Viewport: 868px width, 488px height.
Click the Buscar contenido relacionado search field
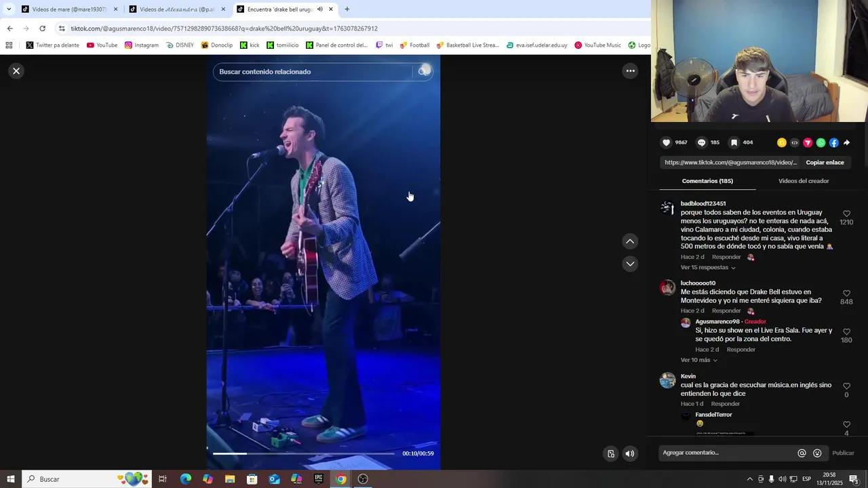313,72
